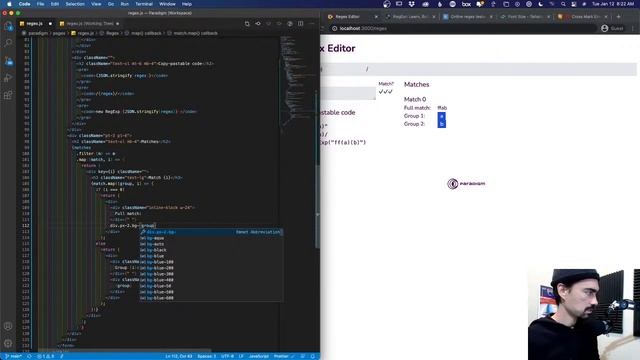Switch to the Cross Mark browser tab
The height and width of the screenshot is (360, 640).
click(x=582, y=17)
